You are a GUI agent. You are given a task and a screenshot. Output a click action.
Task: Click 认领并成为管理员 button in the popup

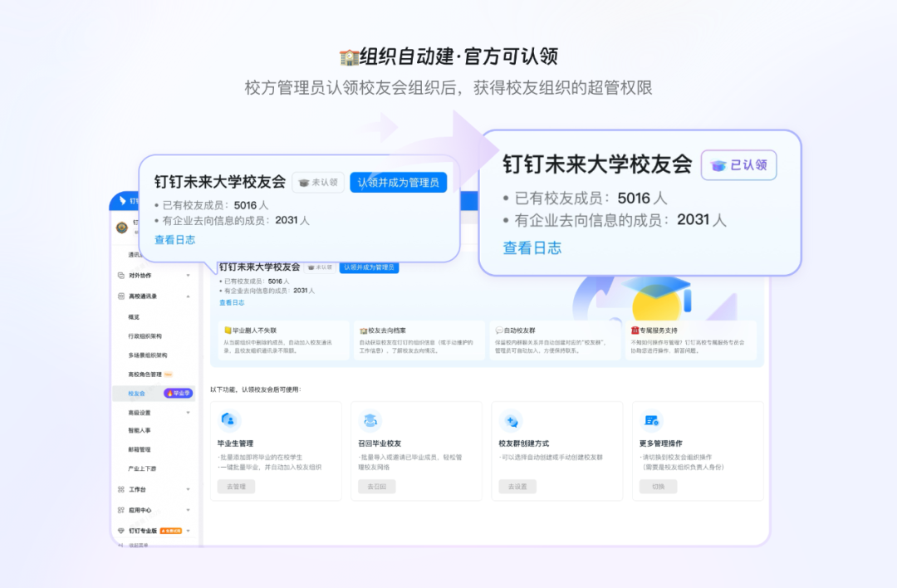[398, 183]
